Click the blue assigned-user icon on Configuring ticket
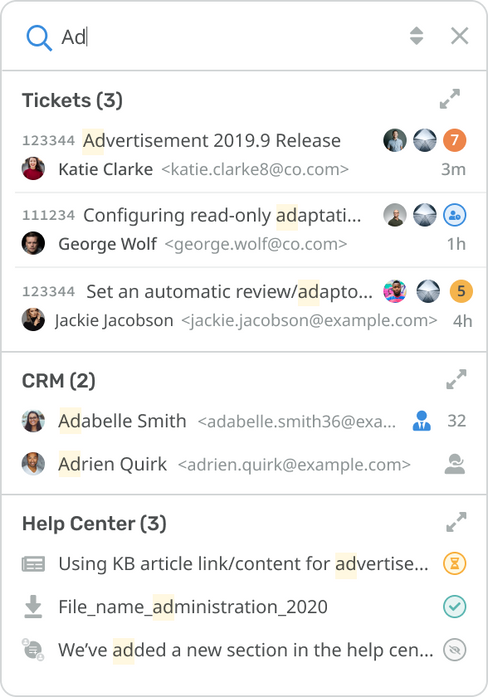488x697 pixels. pyautogui.click(x=455, y=215)
